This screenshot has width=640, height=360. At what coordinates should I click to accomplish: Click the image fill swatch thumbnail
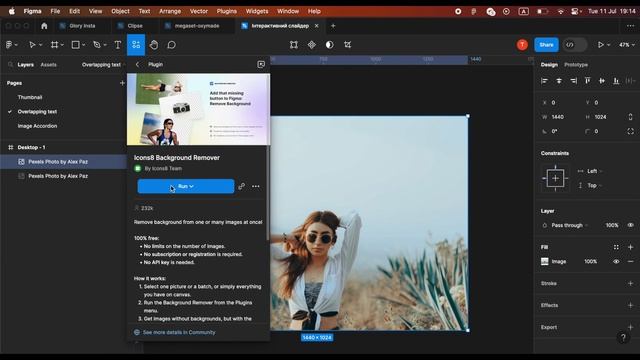tap(544, 262)
